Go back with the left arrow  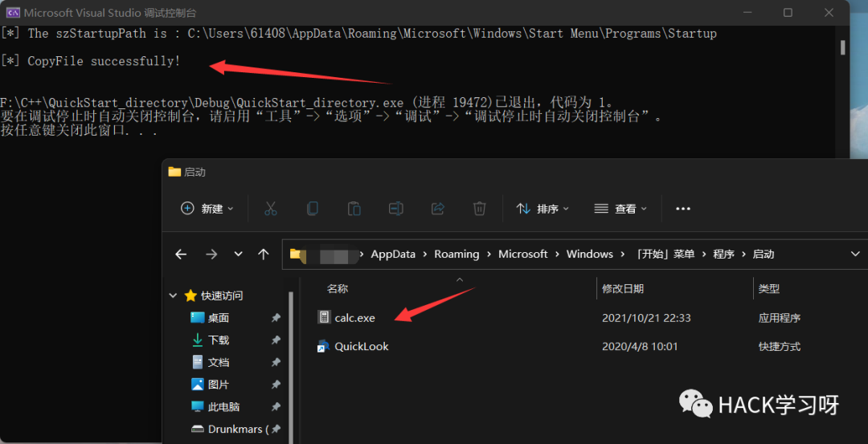[x=181, y=255]
